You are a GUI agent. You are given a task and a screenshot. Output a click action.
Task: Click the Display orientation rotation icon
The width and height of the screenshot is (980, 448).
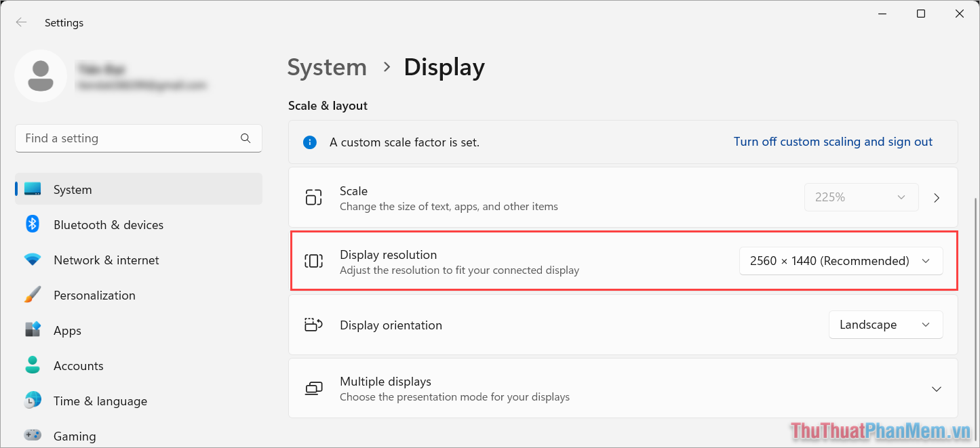[x=313, y=324]
